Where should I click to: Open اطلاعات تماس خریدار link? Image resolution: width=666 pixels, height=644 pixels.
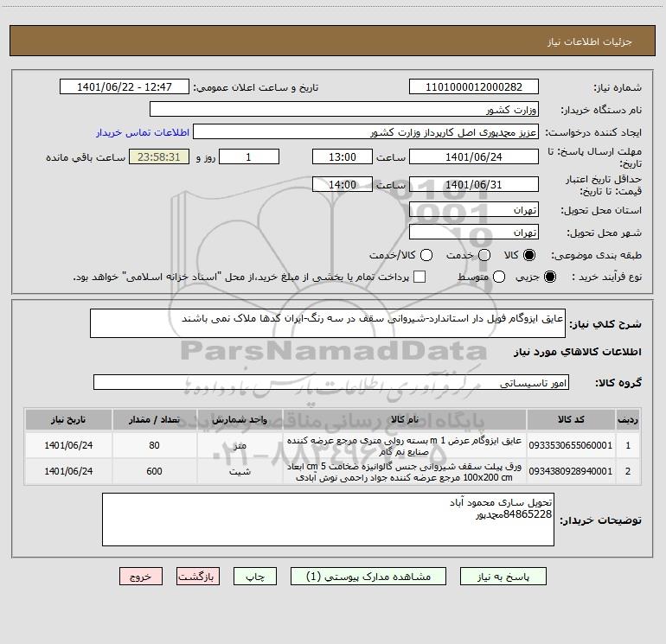point(143,132)
